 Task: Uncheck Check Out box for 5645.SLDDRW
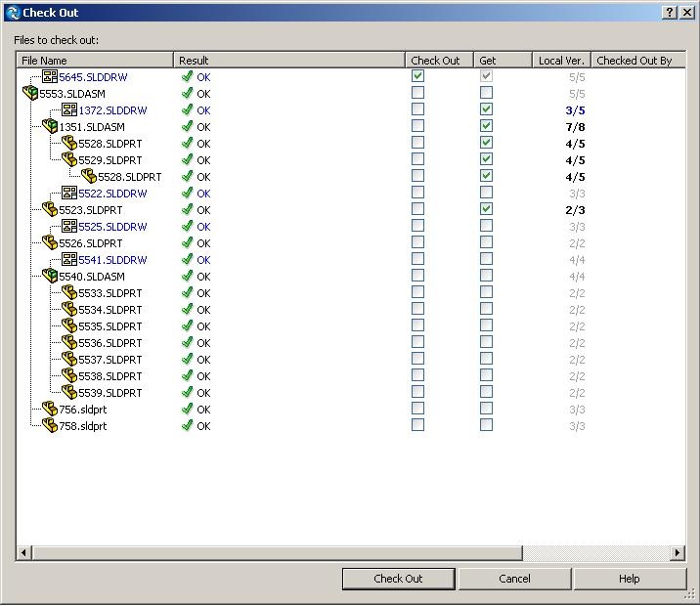(417, 76)
